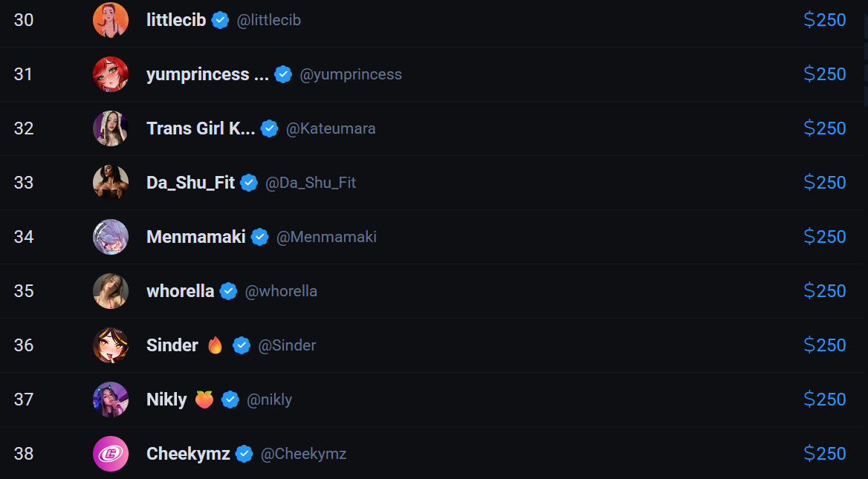Click Cheekymz pink logo avatar

click(x=111, y=454)
